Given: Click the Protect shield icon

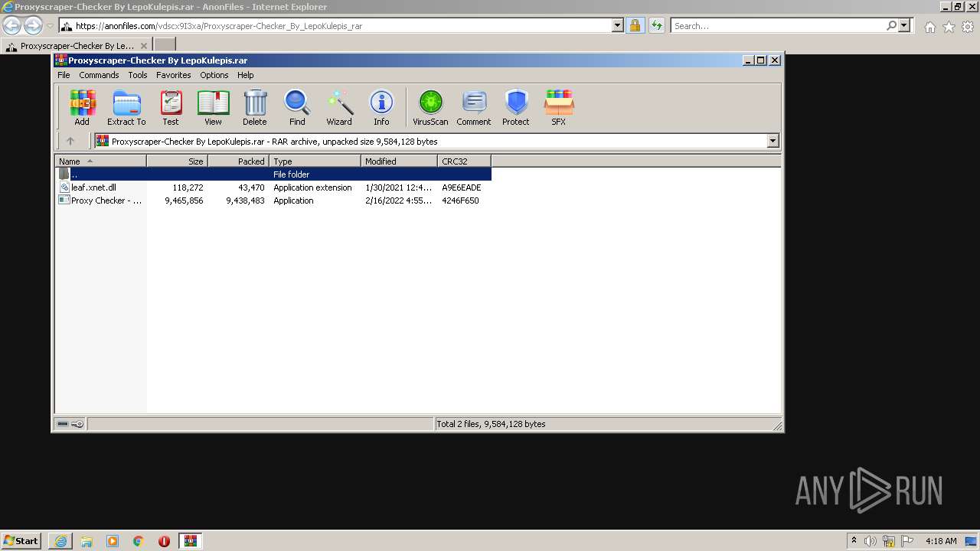Looking at the screenshot, I should tap(516, 107).
